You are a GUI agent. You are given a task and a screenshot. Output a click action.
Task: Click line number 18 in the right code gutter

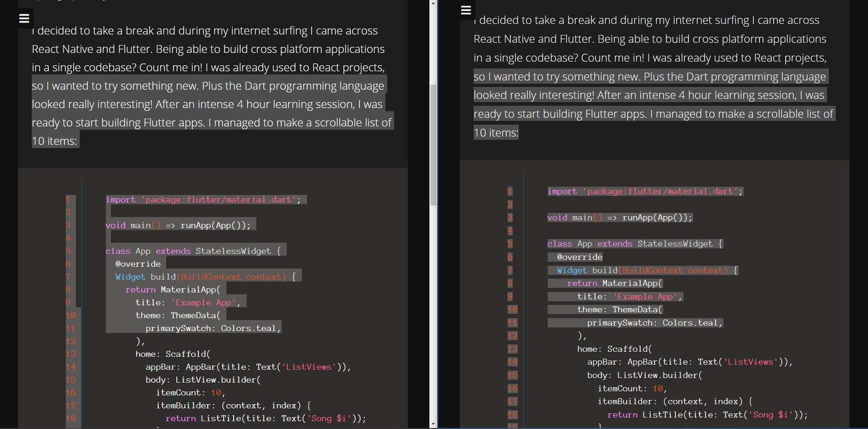pos(512,415)
